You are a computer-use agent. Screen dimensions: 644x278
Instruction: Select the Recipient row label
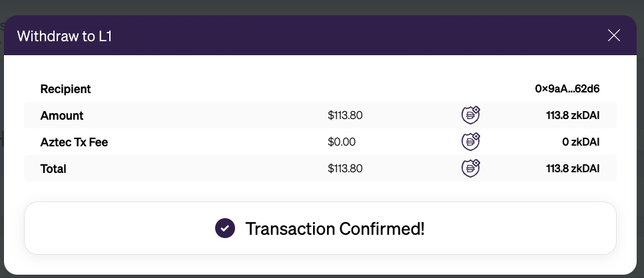click(65, 89)
